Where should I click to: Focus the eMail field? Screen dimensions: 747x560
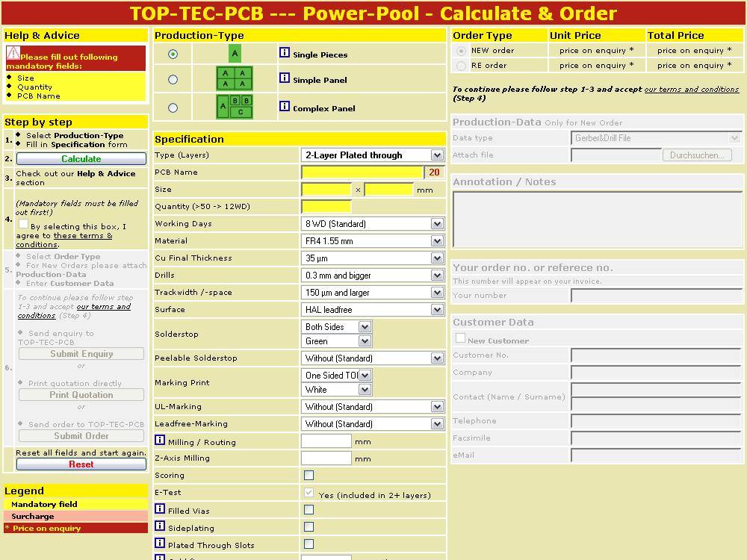(x=656, y=455)
